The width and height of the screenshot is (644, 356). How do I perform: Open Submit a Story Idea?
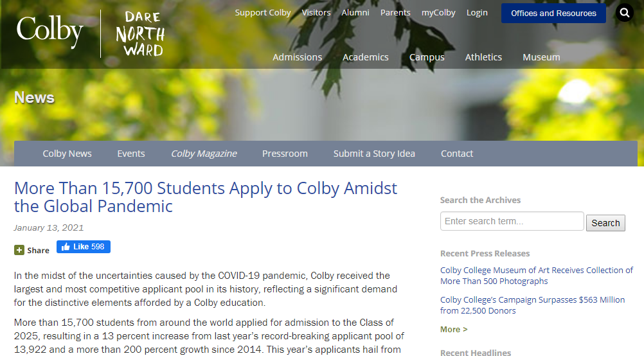point(374,154)
